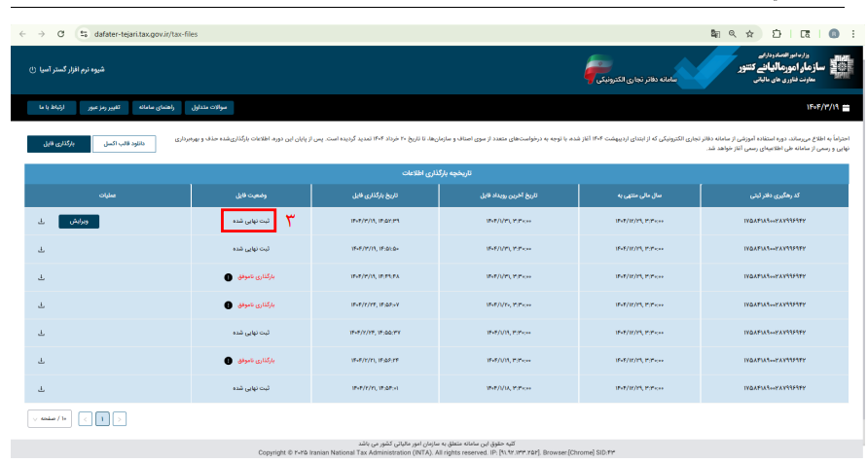The height and width of the screenshot is (463, 868).
Task: Select page 1 in pagination
Action: [x=102, y=419]
